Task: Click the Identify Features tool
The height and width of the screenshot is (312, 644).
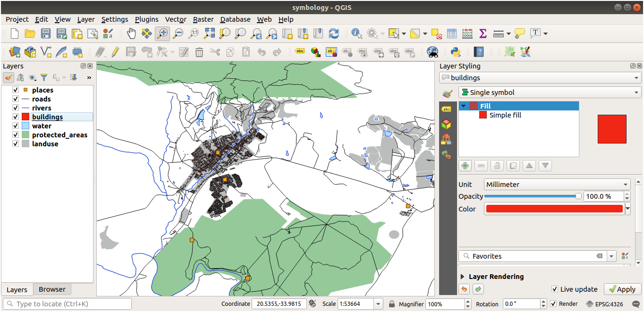Action: point(356,34)
